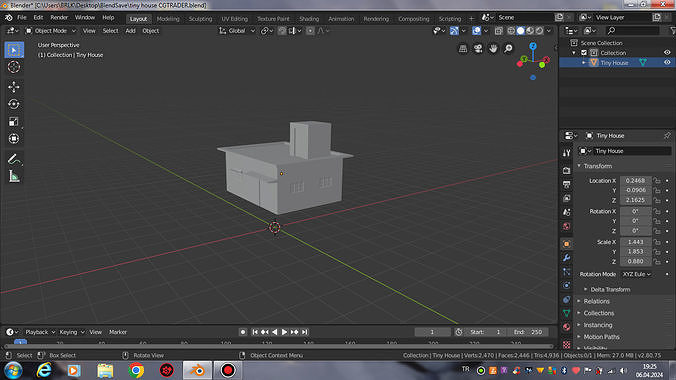Open the Physics properties tab

coord(566,285)
